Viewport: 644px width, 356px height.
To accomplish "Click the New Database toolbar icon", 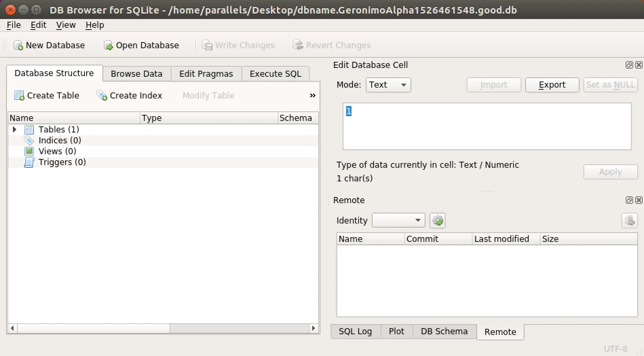I will tap(18, 45).
